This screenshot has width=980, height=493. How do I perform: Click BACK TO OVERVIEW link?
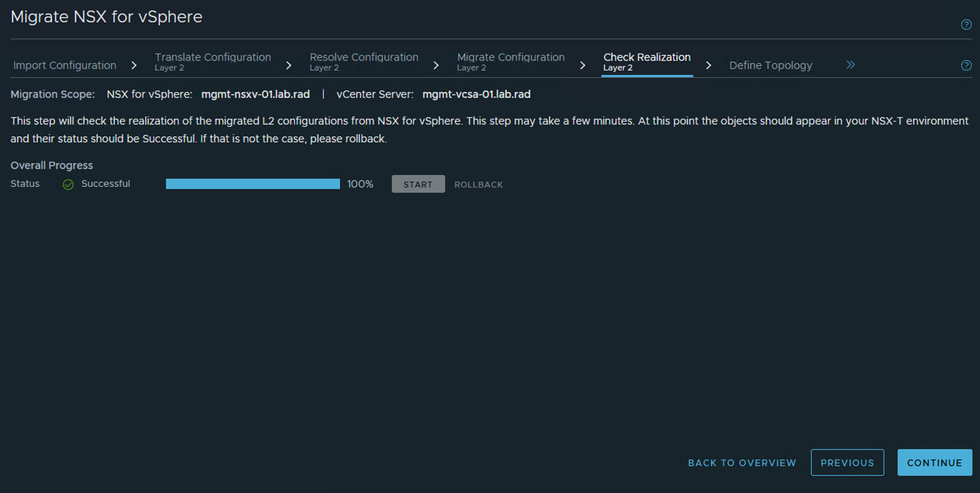pyautogui.click(x=742, y=463)
